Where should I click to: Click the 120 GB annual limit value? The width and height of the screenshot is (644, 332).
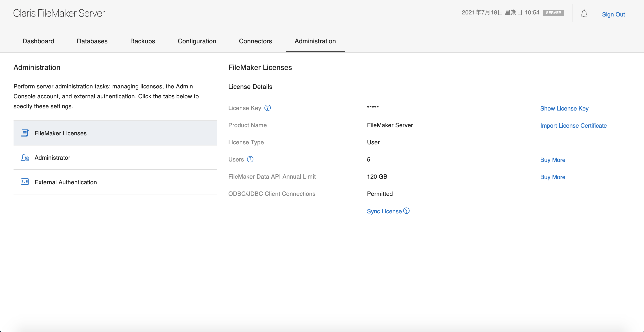click(377, 177)
